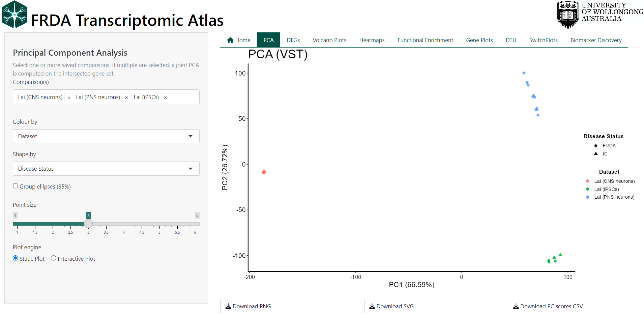Open the Functional Enrichment tab
Viewport: 644px width, 314px height.
425,40
